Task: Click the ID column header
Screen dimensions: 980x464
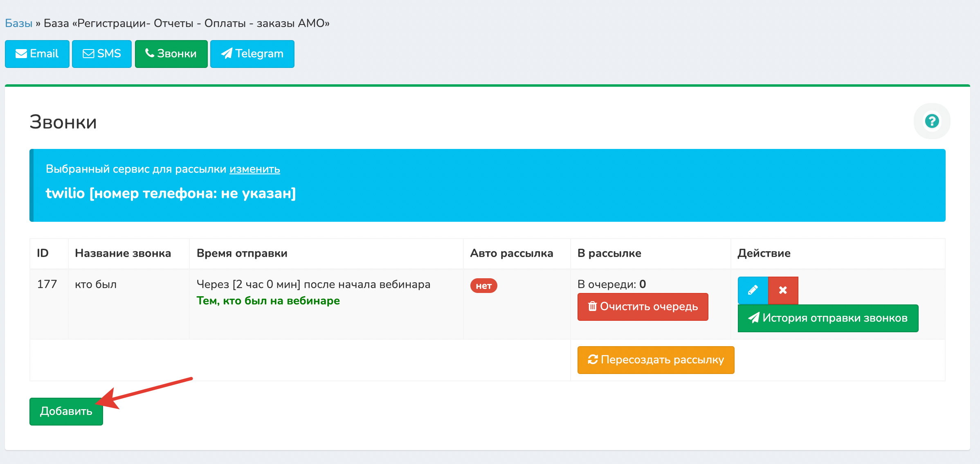Action: [x=43, y=253]
